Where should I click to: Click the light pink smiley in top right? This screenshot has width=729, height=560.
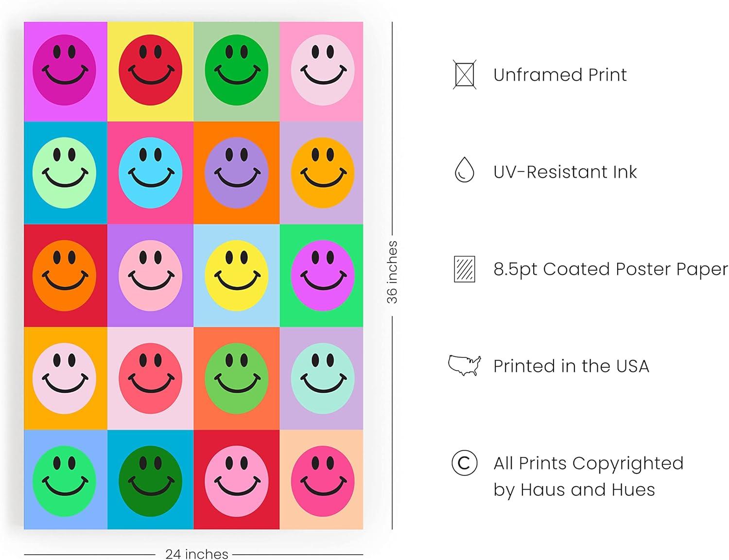323,70
